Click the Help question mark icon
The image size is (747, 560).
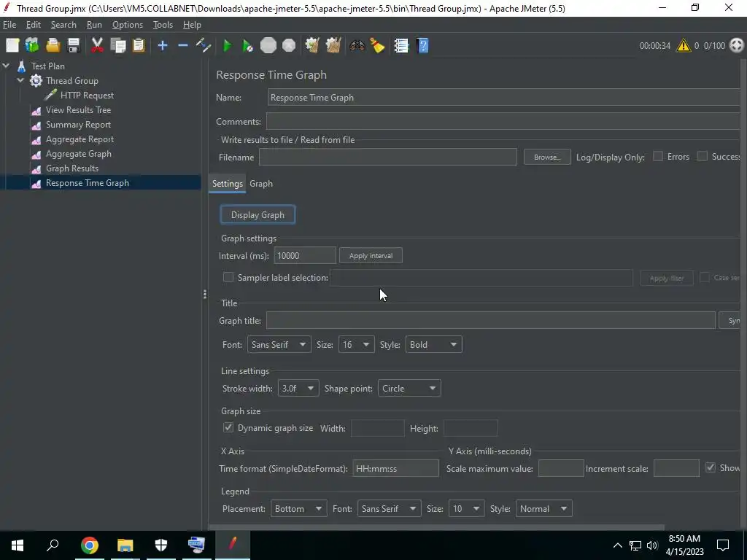tap(422, 46)
